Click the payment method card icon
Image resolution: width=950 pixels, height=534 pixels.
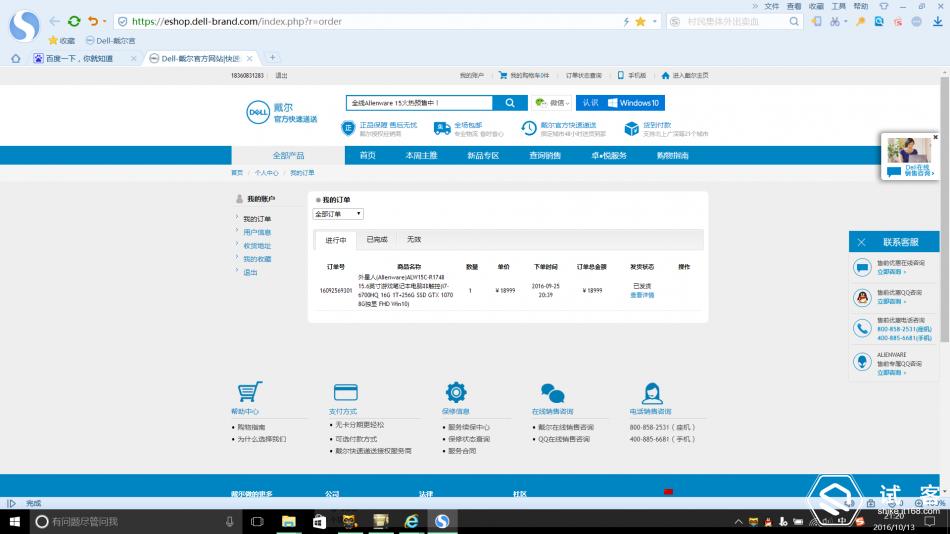[345, 392]
